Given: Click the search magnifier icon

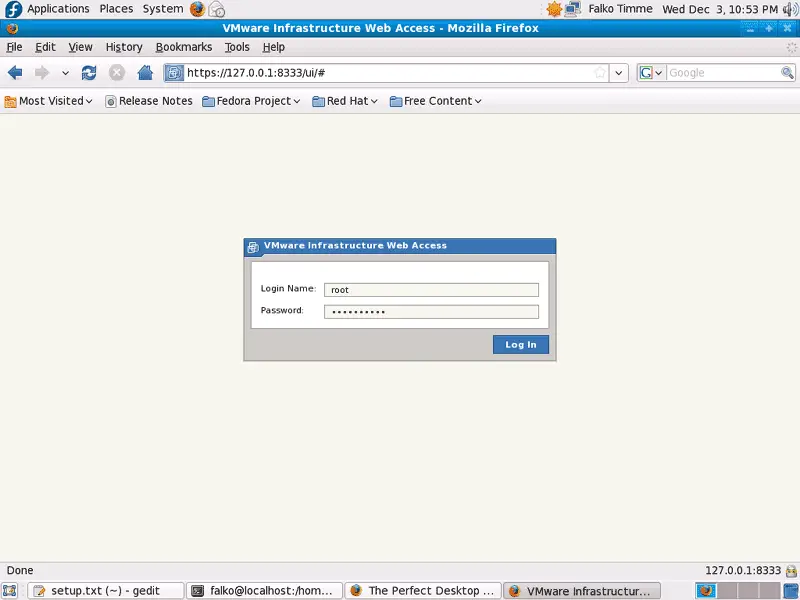Looking at the screenshot, I should (787, 73).
